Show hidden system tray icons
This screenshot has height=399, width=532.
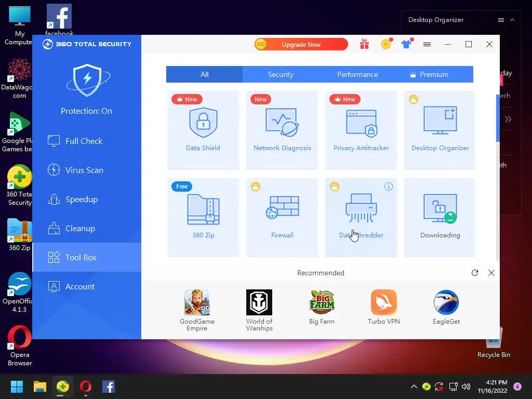click(414, 387)
